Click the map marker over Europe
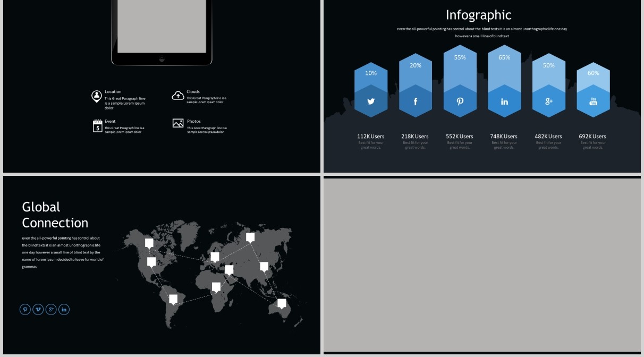 [x=215, y=258]
